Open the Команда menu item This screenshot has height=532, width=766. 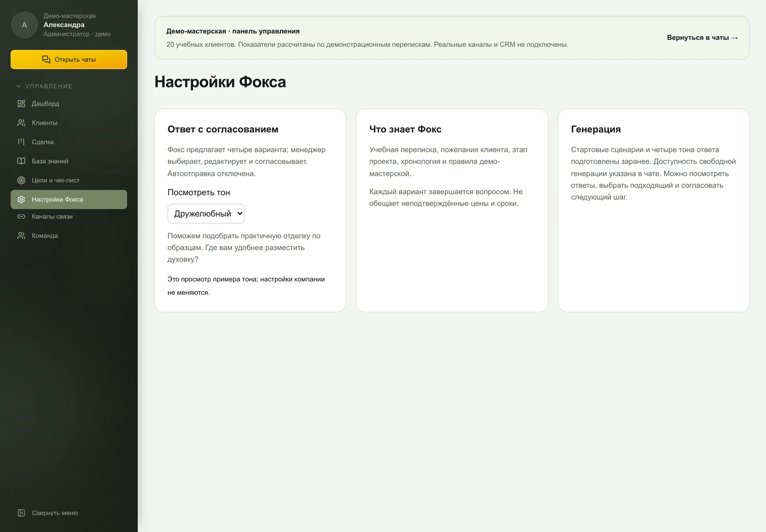point(69,236)
